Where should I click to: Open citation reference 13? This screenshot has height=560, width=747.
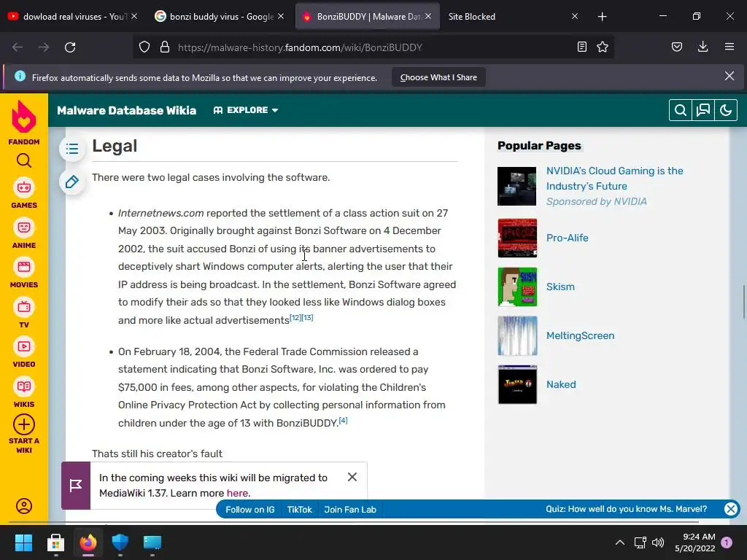point(307,318)
